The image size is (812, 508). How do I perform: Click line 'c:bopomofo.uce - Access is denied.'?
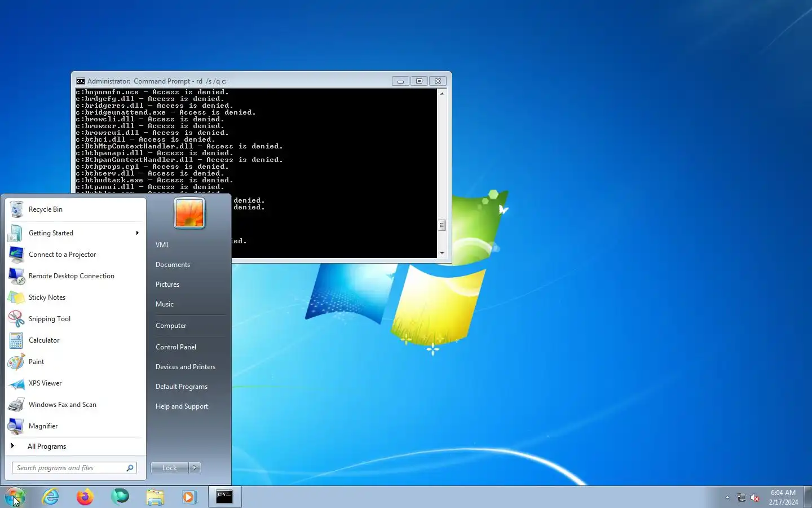pyautogui.click(x=152, y=92)
